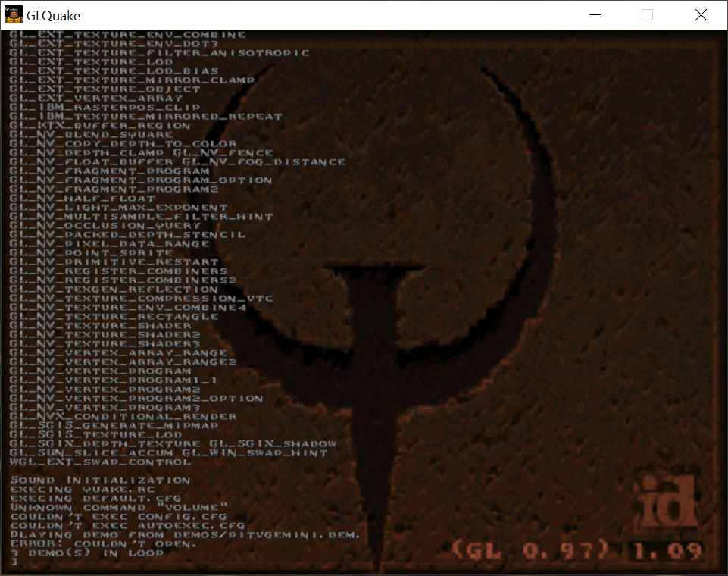
Task: Select the line GL_NV_VERTEX_ARRAY_RANGE2
Action: coord(123,362)
